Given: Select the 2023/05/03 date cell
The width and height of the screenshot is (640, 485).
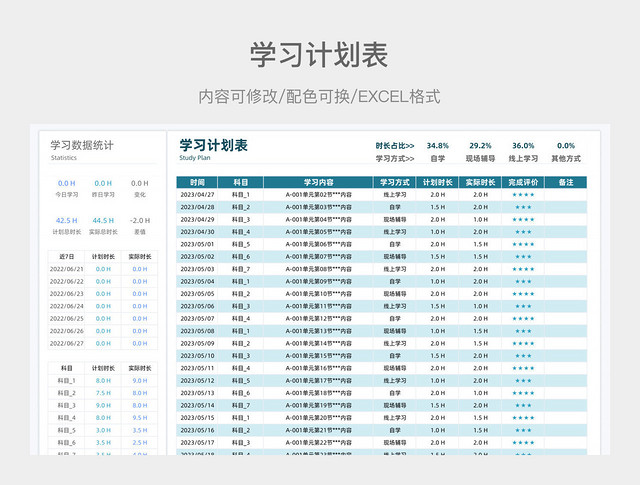Looking at the screenshot, I should [197, 269].
